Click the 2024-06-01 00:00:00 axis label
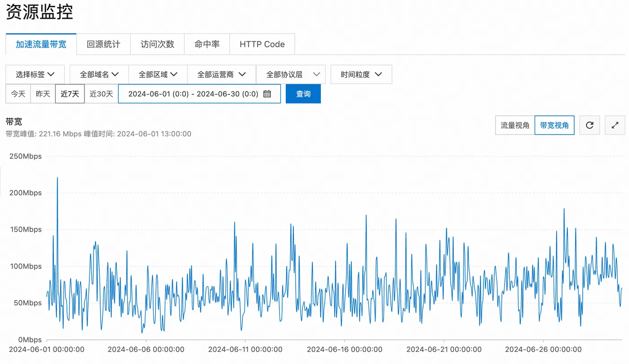Image resolution: width=629 pixels, height=364 pixels. [x=47, y=349]
